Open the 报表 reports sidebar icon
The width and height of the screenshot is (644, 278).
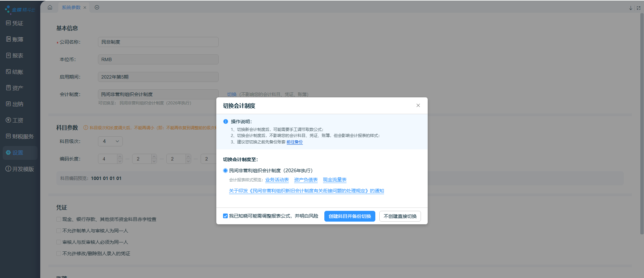point(9,55)
